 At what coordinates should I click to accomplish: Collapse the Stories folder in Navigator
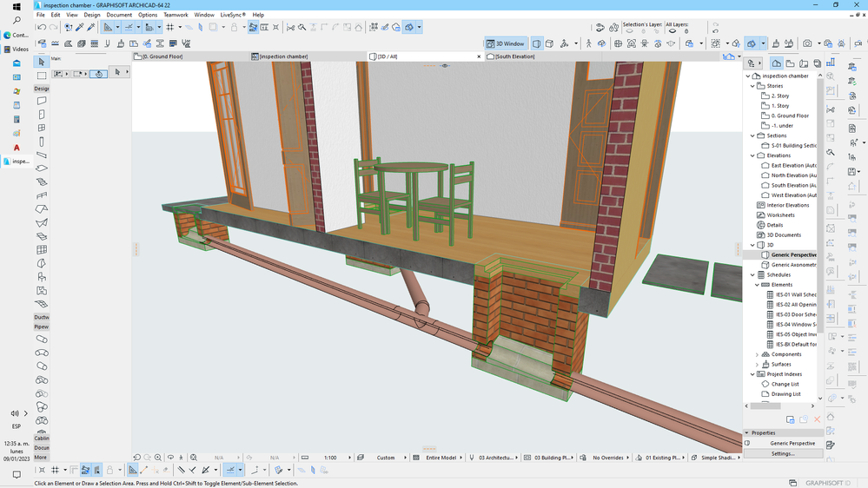(x=752, y=86)
